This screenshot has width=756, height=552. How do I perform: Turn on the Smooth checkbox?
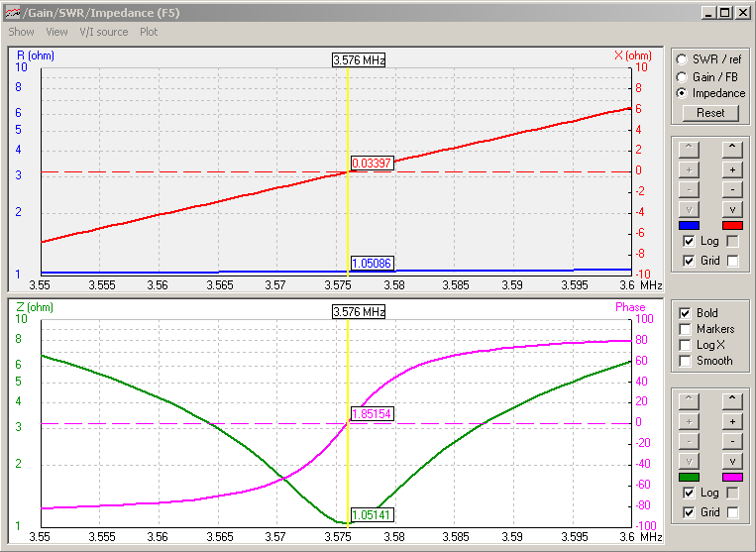pyautogui.click(x=686, y=361)
